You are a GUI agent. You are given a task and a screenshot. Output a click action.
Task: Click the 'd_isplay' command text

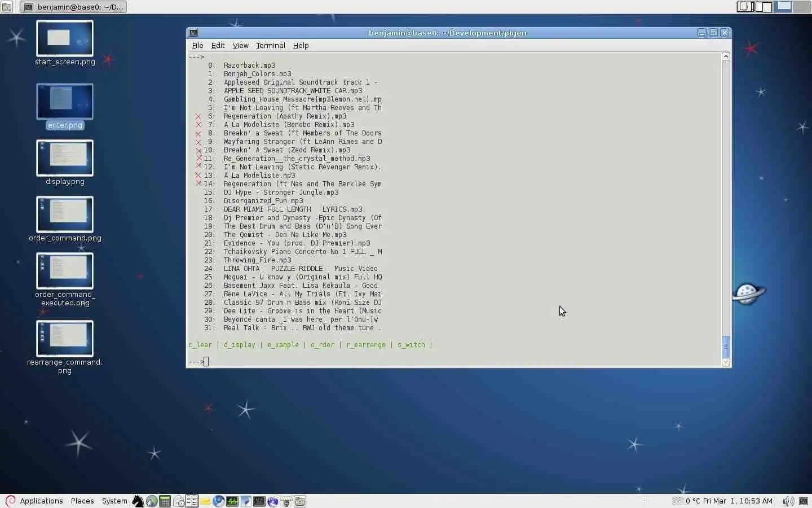tap(239, 345)
